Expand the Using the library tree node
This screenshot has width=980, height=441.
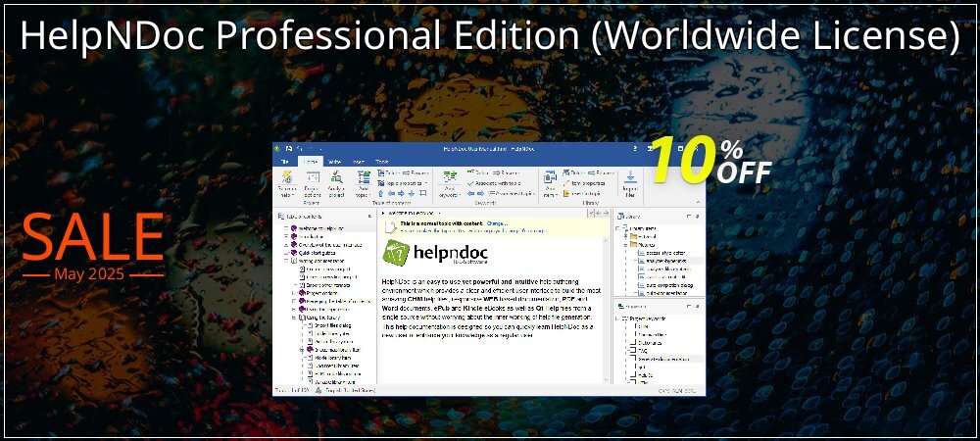pyautogui.click(x=294, y=318)
